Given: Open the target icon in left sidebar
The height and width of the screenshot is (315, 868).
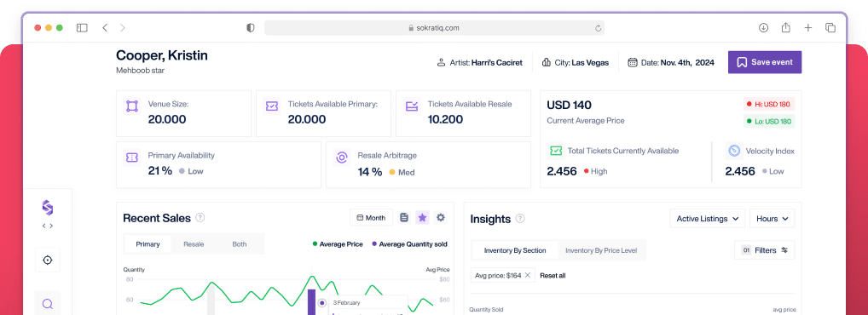Looking at the screenshot, I should pos(48,261).
